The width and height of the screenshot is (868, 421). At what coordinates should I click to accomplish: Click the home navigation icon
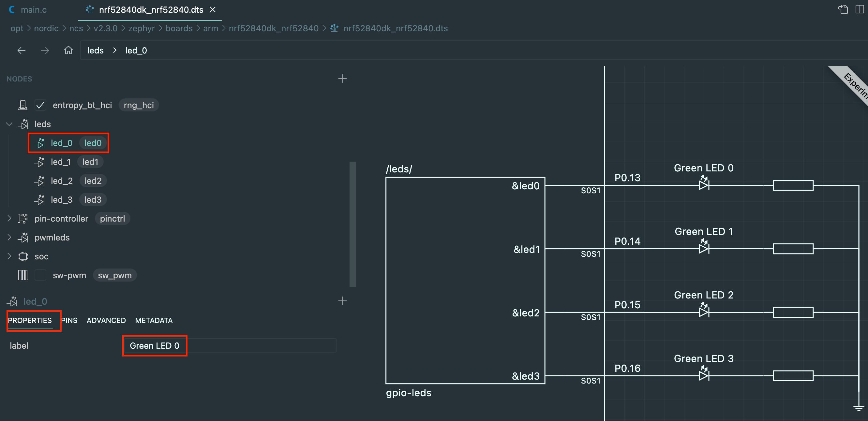[68, 51]
